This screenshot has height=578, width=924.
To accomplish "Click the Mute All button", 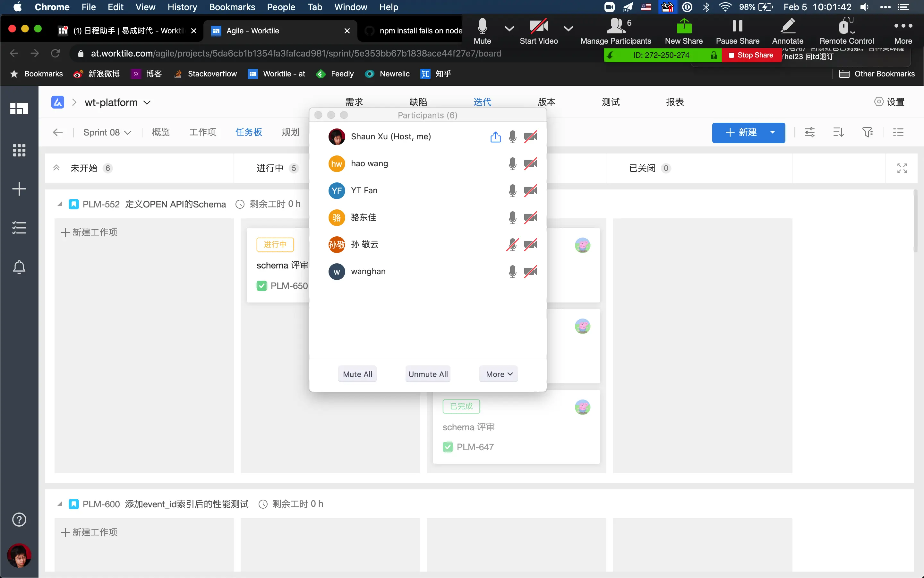I will (357, 374).
